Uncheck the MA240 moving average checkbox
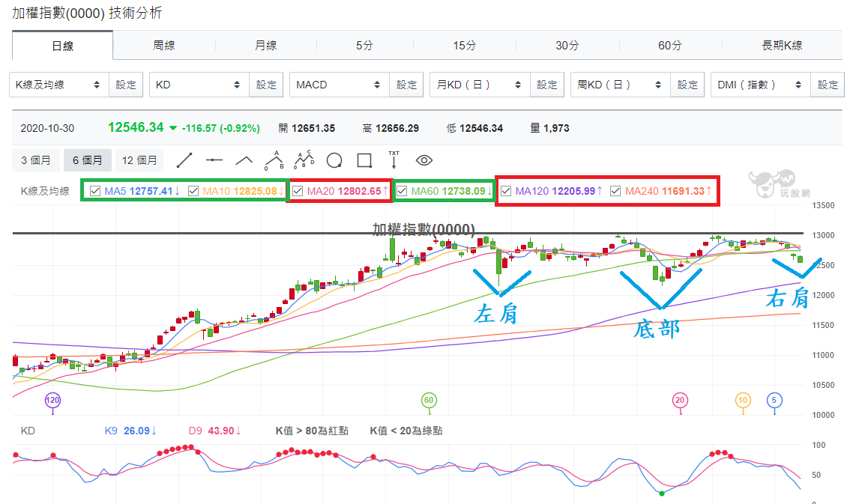 (x=615, y=191)
